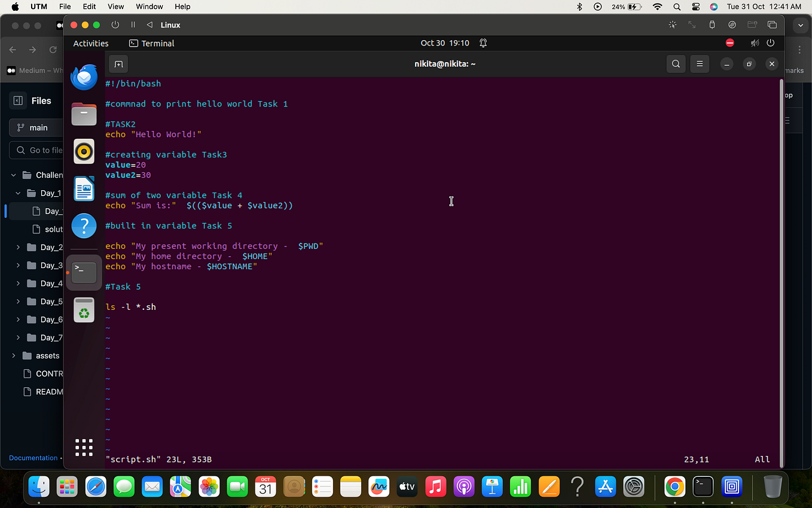Image resolution: width=812 pixels, height=508 pixels.
Task: Show the Applications grid
Action: point(84,447)
